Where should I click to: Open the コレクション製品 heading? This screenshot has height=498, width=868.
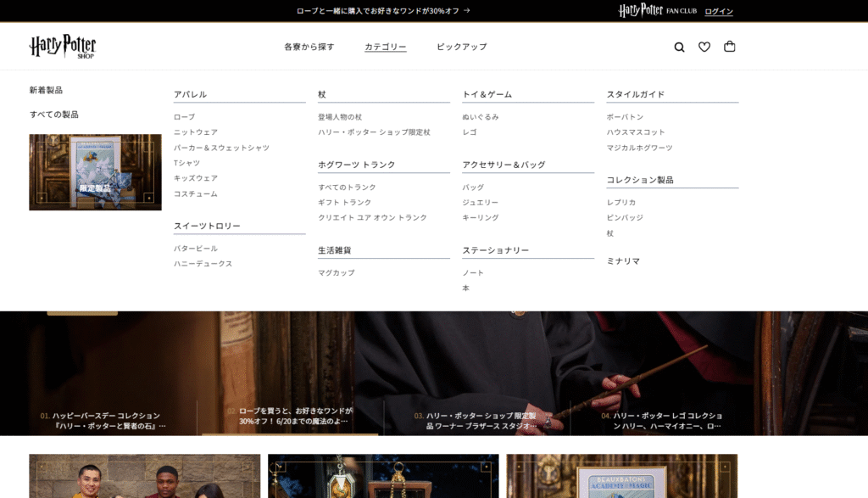640,180
